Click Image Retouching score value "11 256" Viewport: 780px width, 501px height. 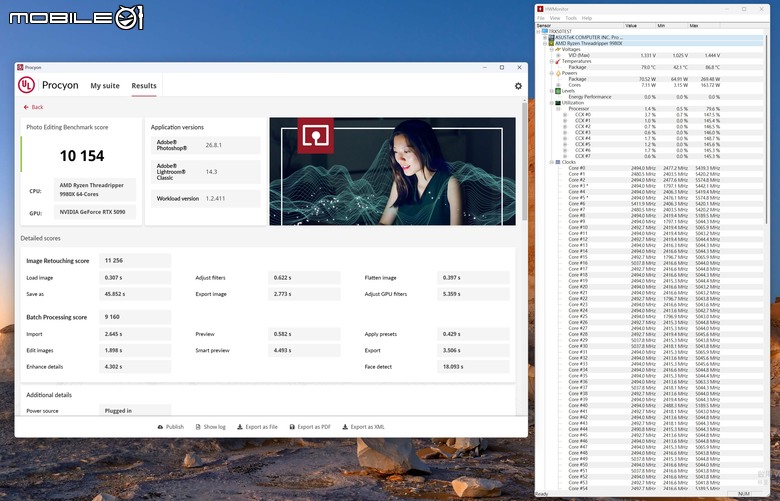(x=135, y=260)
